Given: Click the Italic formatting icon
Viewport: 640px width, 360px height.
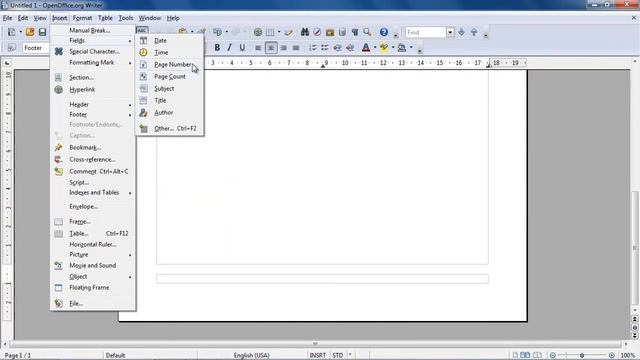Looking at the screenshot, I should coord(229,48).
